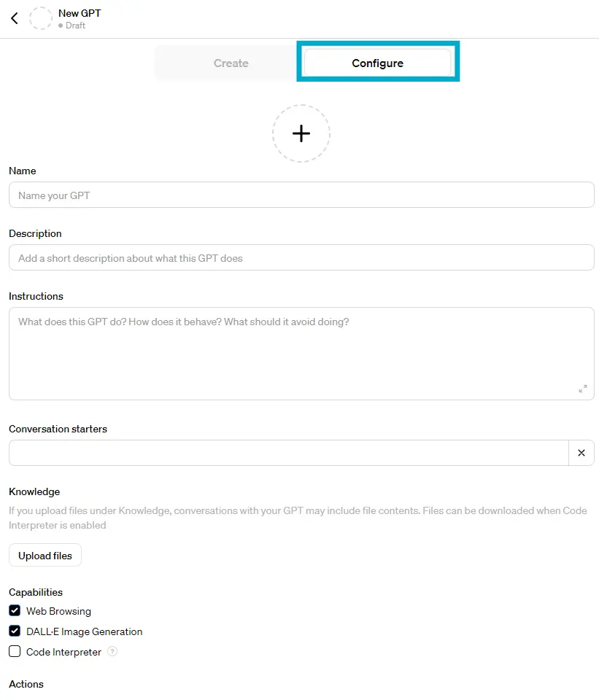This screenshot has width=599, height=700.
Task: Click the Draft status label
Action: pyautogui.click(x=75, y=26)
